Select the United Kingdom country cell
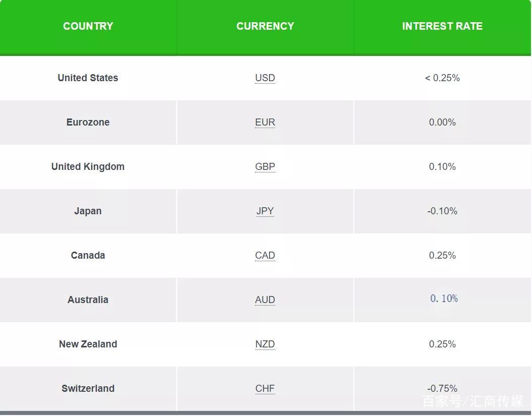The height and width of the screenshot is (416, 532). 88,167
